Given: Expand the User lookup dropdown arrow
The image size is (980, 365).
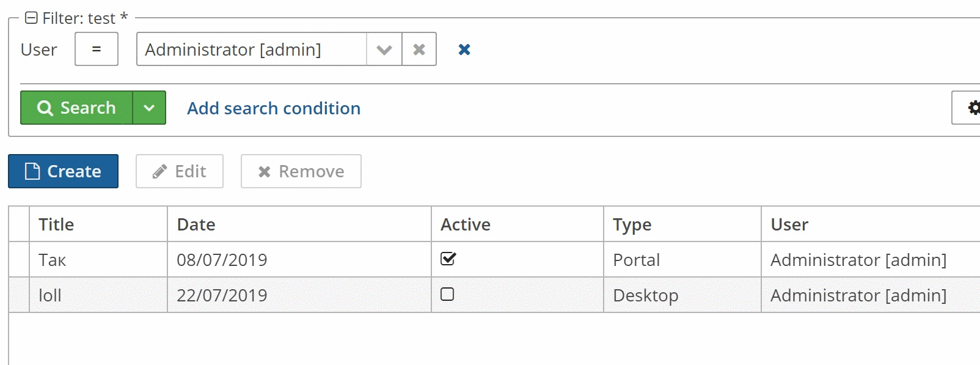Looking at the screenshot, I should coord(384,49).
